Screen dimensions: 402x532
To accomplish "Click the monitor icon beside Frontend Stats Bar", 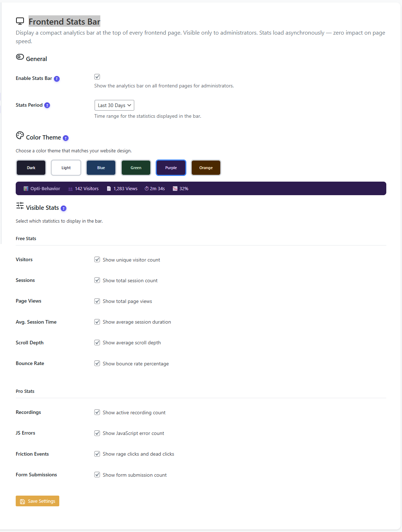I will (20, 21).
